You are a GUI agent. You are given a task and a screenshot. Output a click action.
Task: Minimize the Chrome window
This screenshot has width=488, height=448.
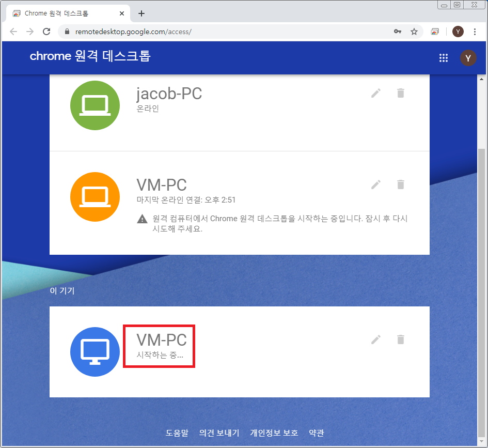click(444, 5)
